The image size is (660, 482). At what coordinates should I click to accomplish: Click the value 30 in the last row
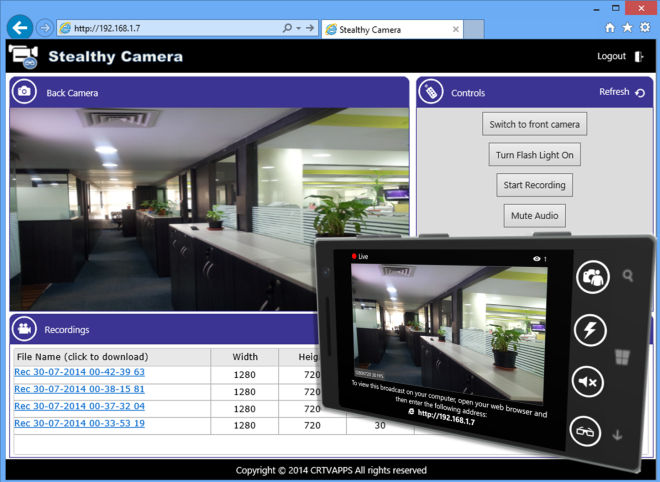380,426
